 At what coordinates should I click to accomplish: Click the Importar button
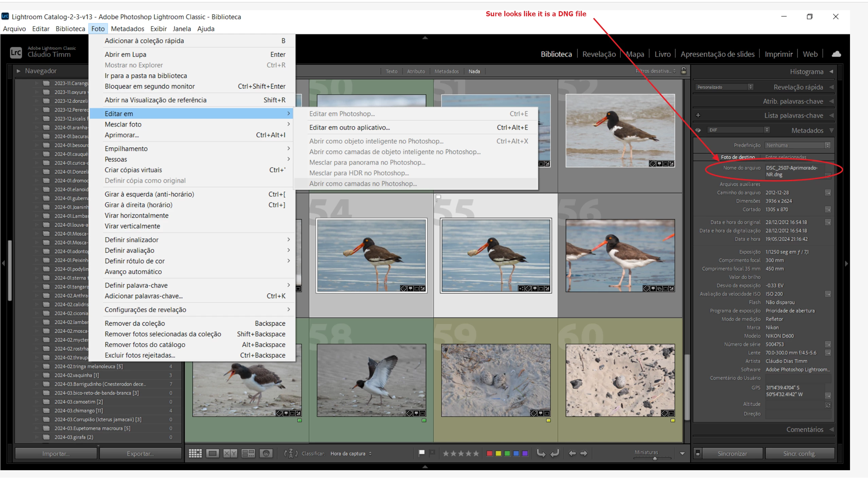click(56, 454)
